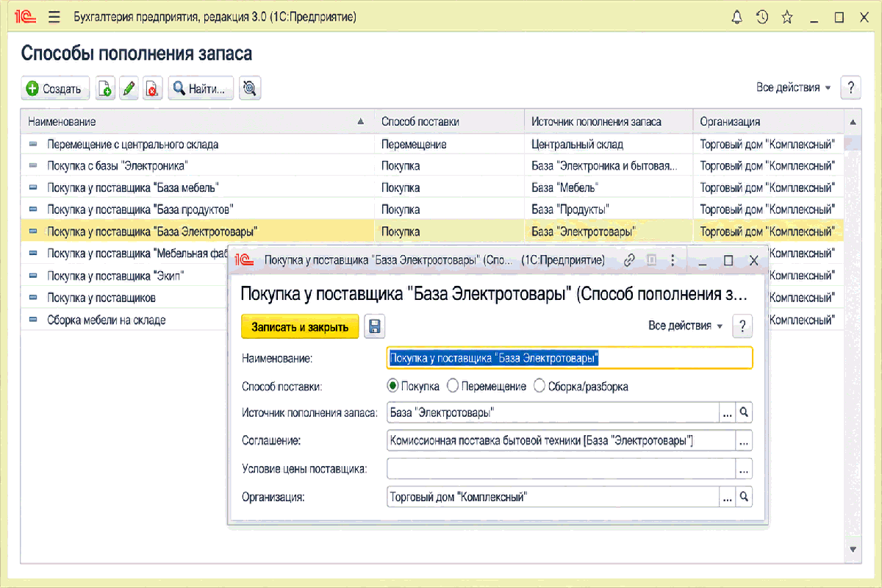Click the Условие цены поставщика input field
This screenshot has width=882, height=588.
pos(561,468)
